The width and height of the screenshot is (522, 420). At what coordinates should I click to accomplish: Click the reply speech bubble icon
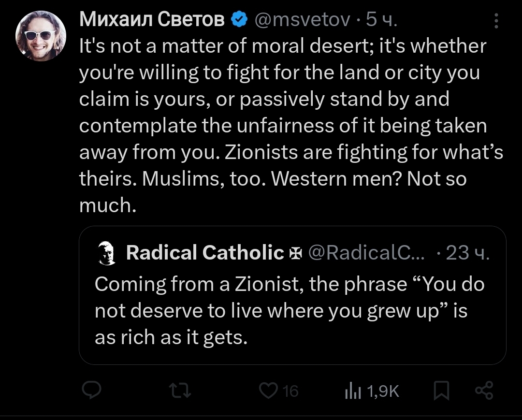click(90, 391)
